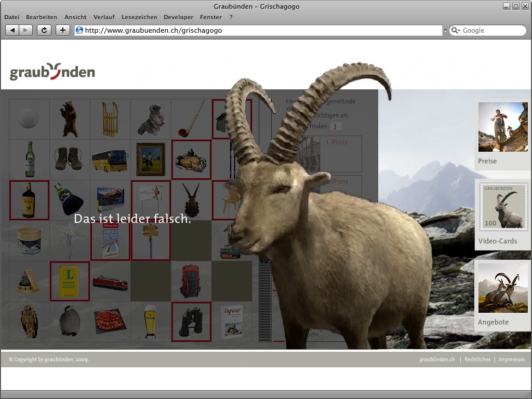Open the Video-Cards ibex stamp thumbnail
The height and width of the screenshot is (399, 532).
(503, 207)
